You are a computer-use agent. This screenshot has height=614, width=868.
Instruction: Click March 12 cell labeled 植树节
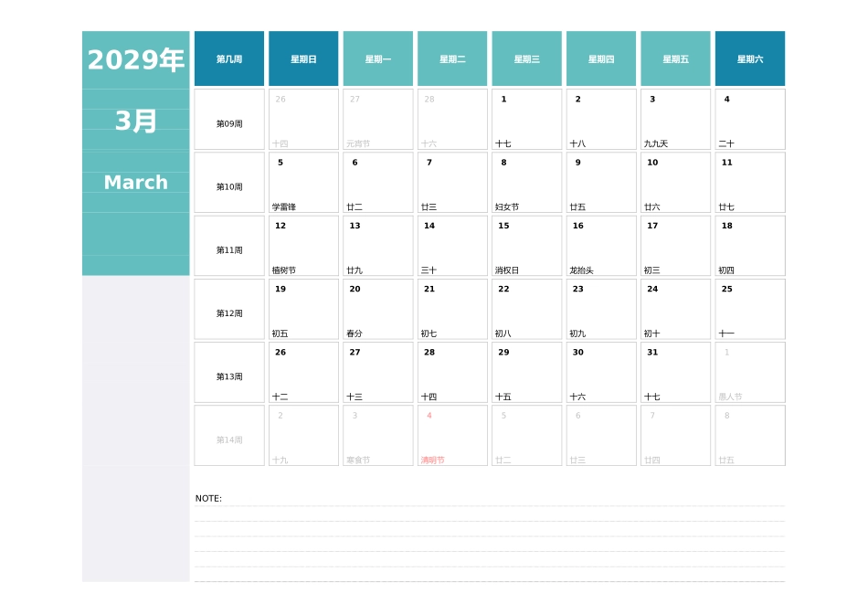pos(303,246)
